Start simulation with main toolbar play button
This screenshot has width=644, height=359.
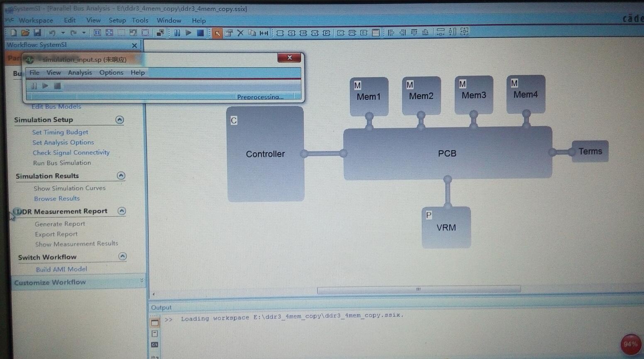[189, 33]
